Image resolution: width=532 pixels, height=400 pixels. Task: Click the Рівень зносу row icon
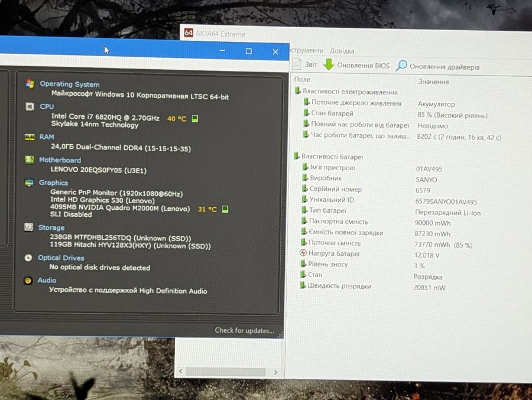tap(303, 264)
